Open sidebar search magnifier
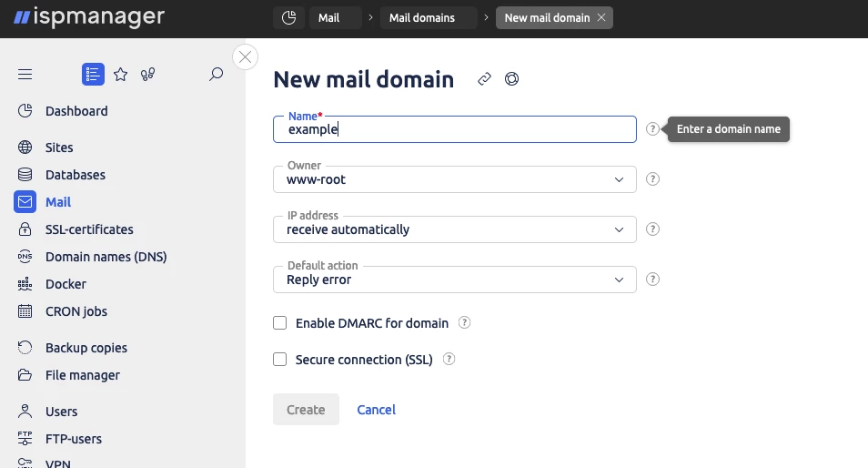 tap(216, 75)
